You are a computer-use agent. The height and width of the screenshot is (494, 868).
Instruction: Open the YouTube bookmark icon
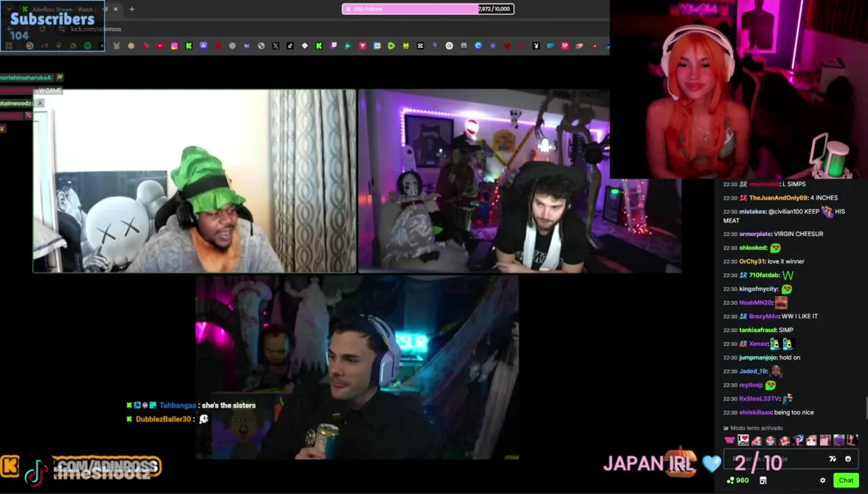[x=160, y=46]
